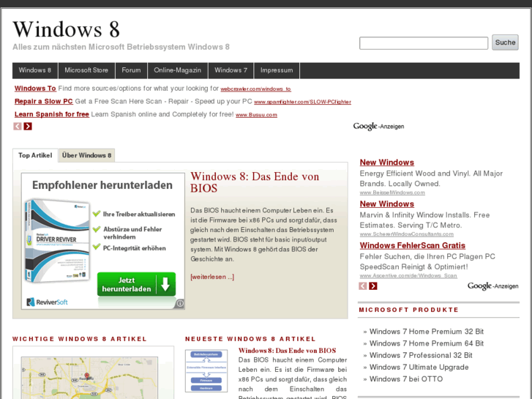532x399 pixels.
Task: Open Windows 7 Professional 32 Bit link
Action: pos(421,355)
